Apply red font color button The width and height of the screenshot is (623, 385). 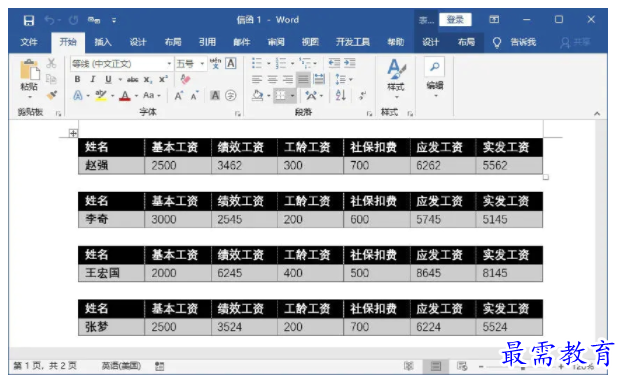tap(125, 95)
